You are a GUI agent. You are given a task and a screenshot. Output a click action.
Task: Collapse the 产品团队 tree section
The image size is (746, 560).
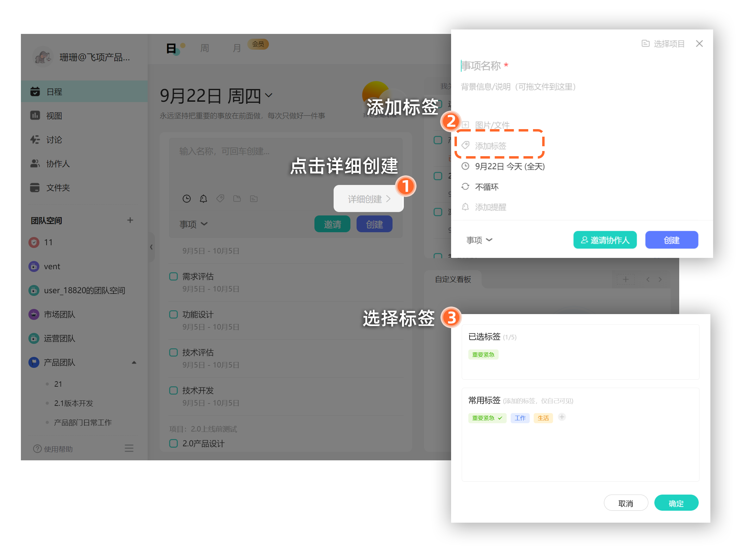(134, 362)
